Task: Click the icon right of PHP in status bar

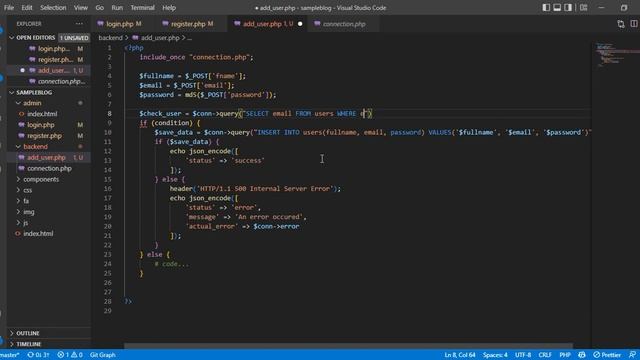Action: point(582,355)
